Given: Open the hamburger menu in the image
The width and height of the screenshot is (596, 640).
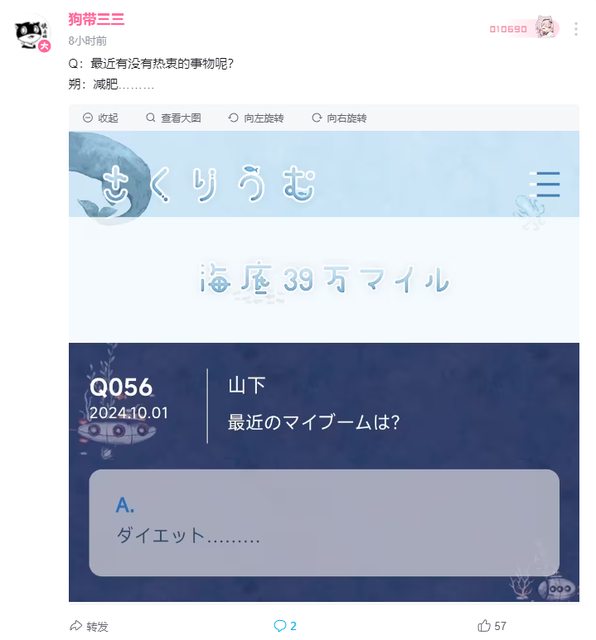Looking at the screenshot, I should point(545,184).
